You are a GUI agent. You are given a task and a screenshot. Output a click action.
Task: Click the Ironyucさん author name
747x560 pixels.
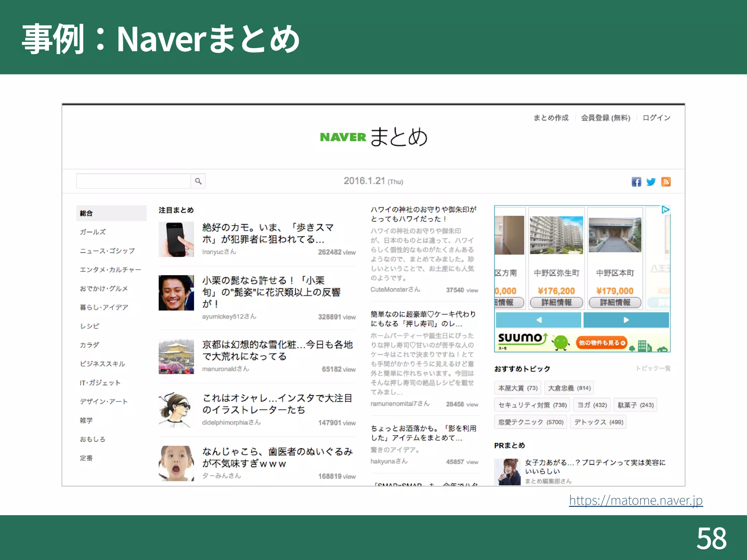click(219, 252)
